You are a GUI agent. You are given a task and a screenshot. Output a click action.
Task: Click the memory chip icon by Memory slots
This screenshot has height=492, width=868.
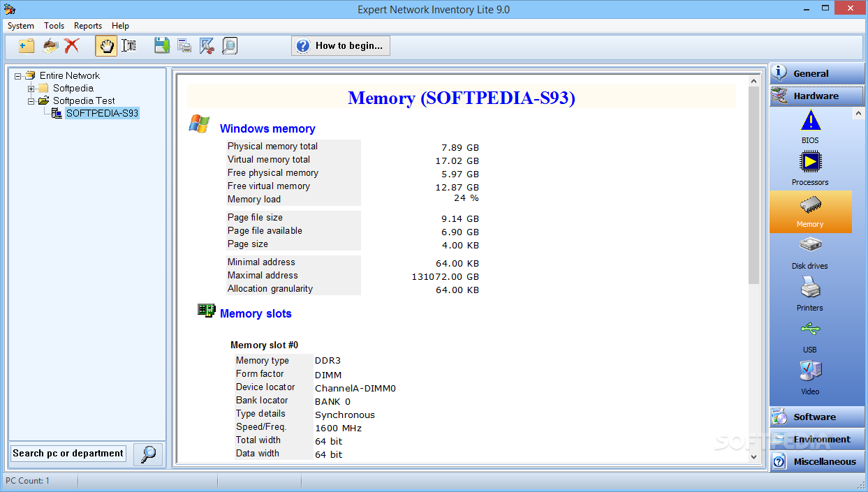click(207, 311)
